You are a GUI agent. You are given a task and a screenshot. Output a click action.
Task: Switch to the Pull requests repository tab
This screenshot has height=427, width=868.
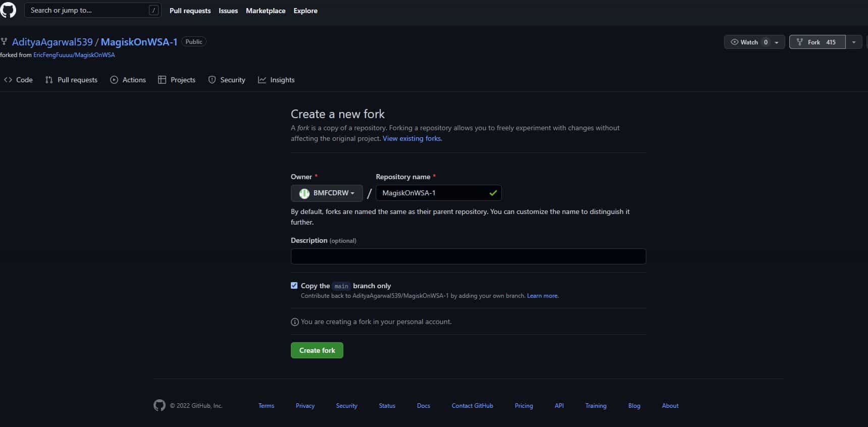coord(71,80)
